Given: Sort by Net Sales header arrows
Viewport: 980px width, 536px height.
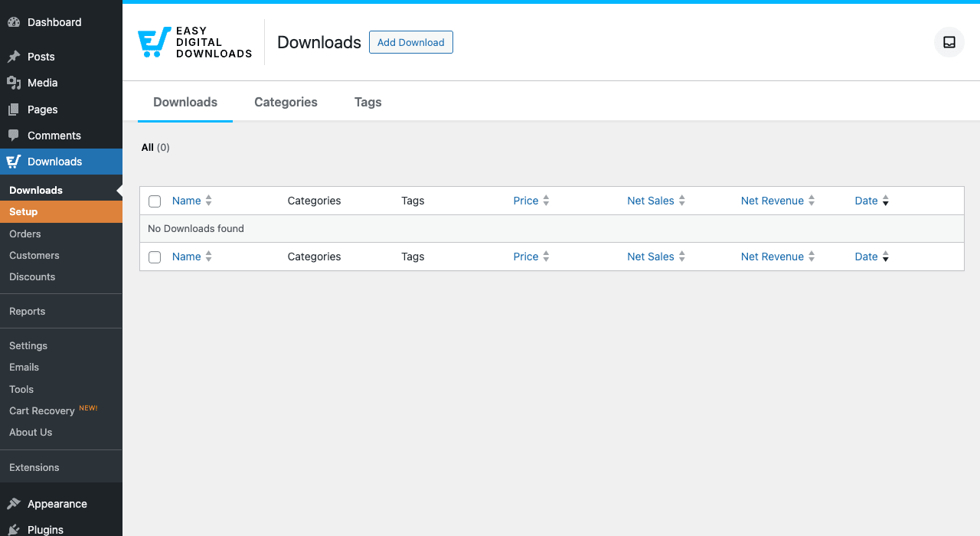Looking at the screenshot, I should click(x=681, y=201).
